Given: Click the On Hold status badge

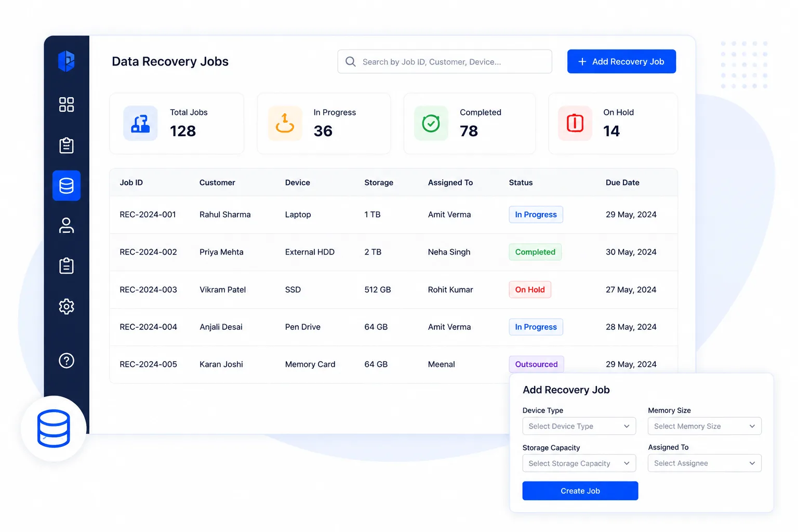Looking at the screenshot, I should tap(530, 289).
